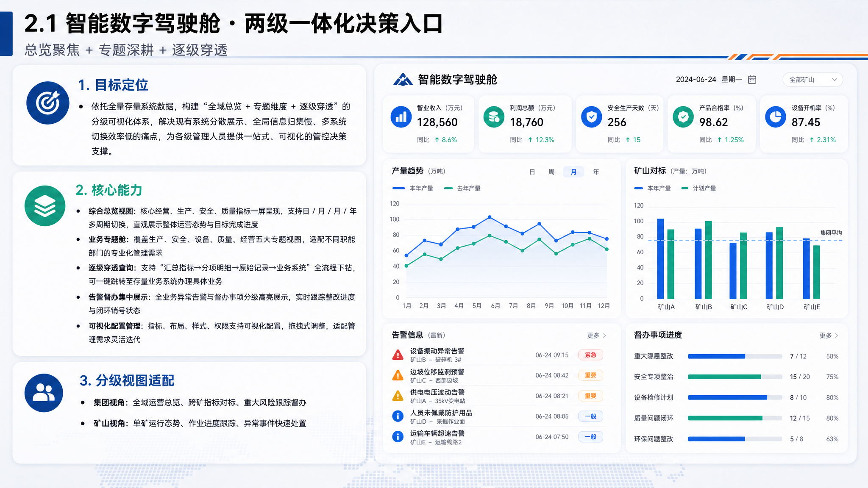Click the orange warning icon for 边坡位移监测预警
Screen dimensions: 868x488
click(398, 375)
